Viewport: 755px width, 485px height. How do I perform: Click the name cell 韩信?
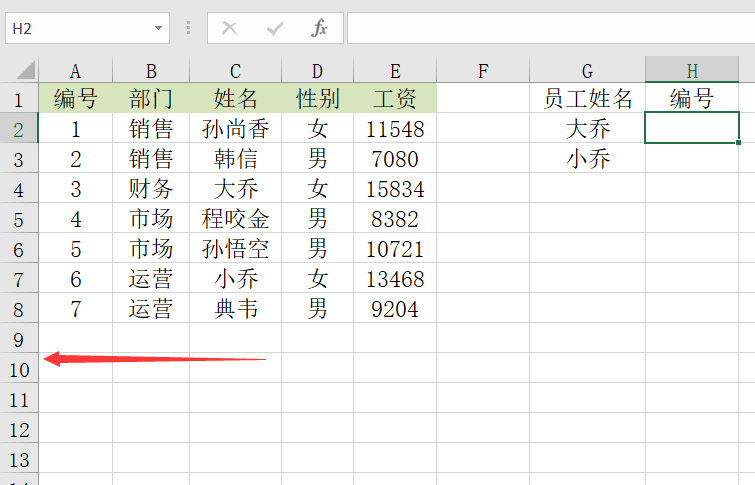[235, 158]
